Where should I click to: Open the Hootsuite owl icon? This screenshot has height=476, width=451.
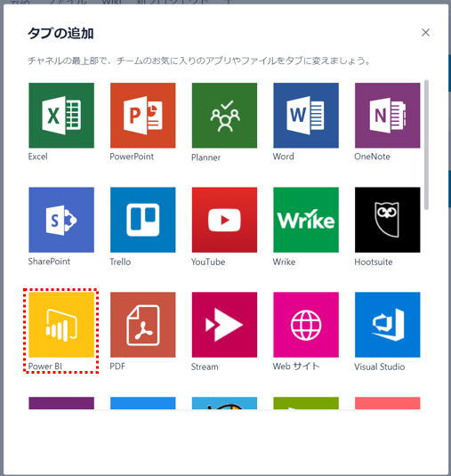click(388, 220)
